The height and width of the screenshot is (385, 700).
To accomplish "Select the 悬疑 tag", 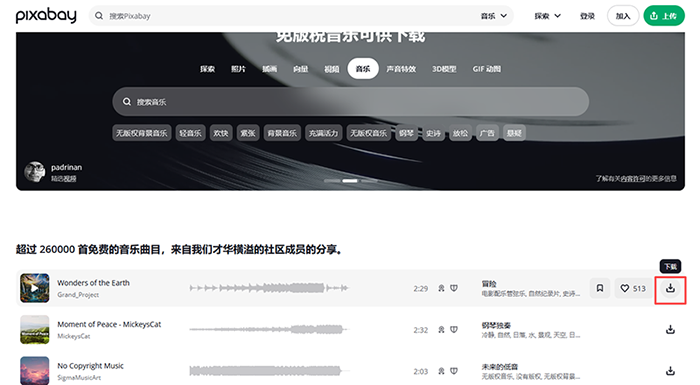I will coord(514,133).
